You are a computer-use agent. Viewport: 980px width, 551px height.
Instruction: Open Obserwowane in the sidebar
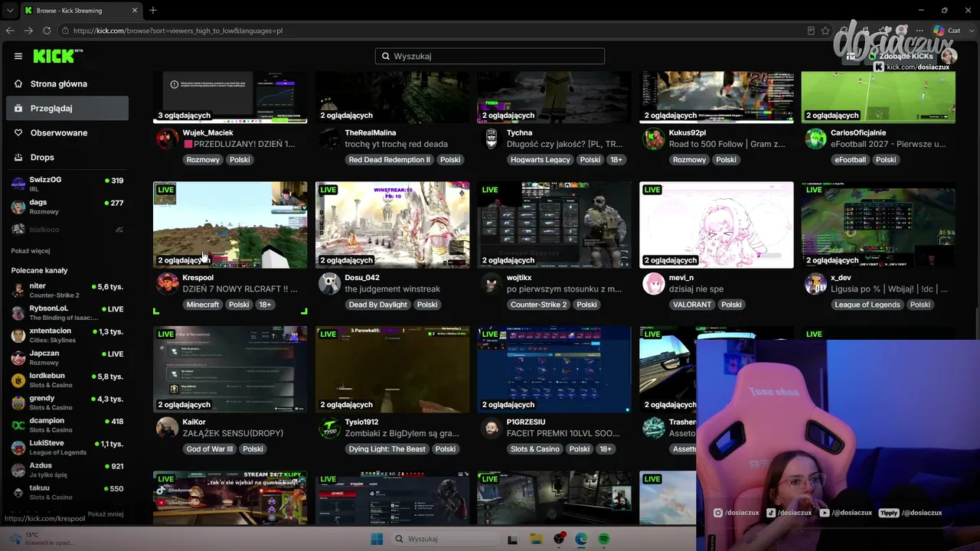click(x=67, y=132)
